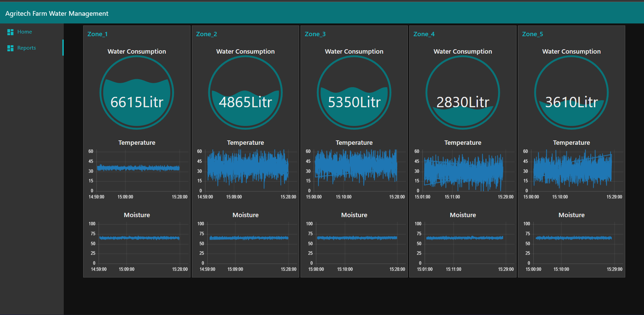Click the Moisture title in Zone_5
Viewport: 644px width, 315px height.
(x=572, y=215)
